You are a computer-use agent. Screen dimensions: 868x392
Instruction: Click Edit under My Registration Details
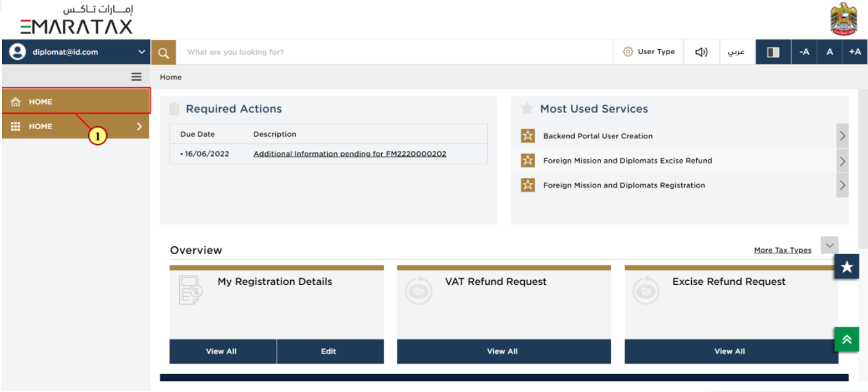tap(329, 351)
